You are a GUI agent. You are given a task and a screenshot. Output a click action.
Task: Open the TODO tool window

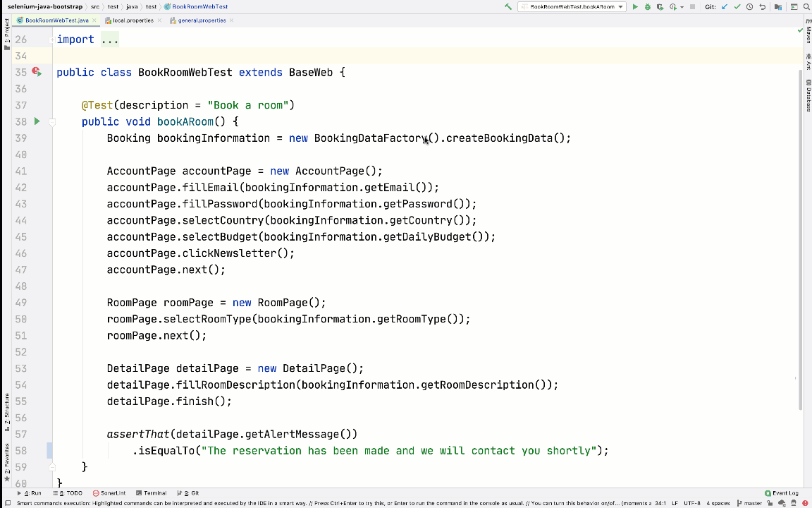[x=68, y=493]
